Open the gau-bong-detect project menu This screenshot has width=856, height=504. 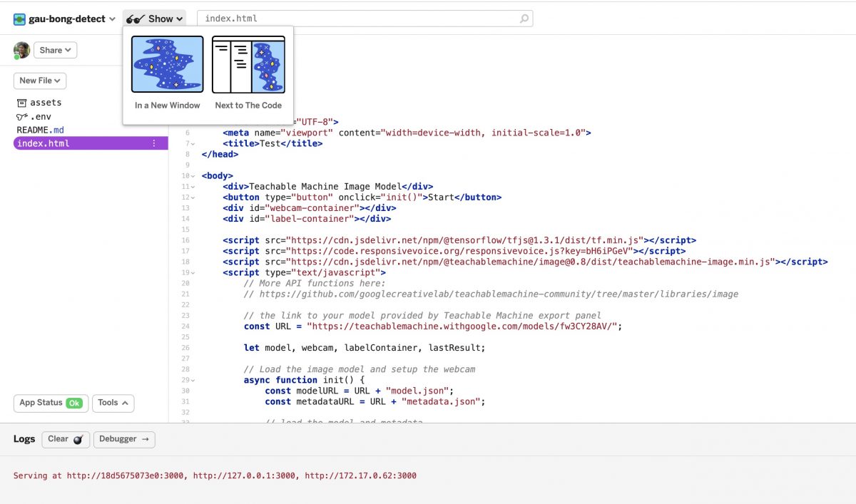[x=64, y=19]
